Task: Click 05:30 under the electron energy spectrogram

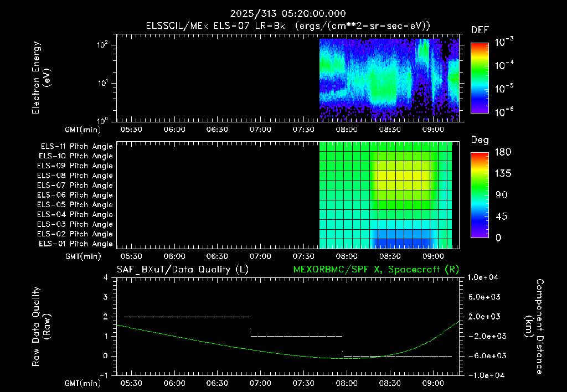Action: point(131,130)
